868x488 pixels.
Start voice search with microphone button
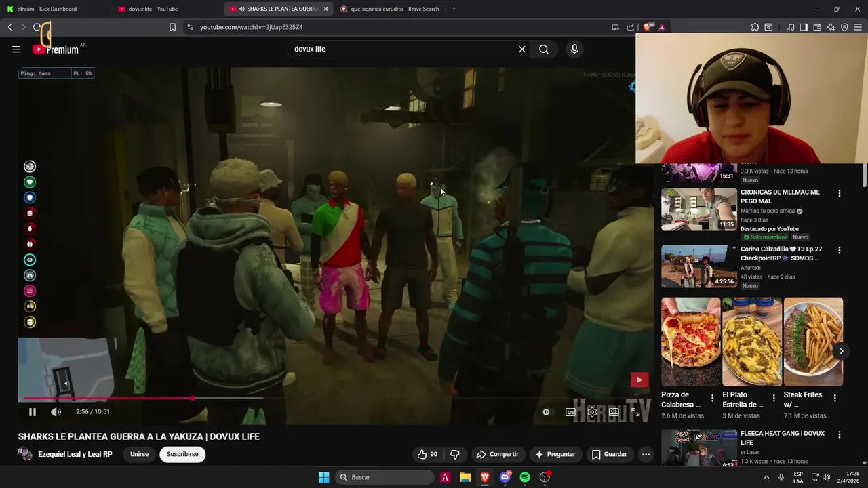coord(574,49)
